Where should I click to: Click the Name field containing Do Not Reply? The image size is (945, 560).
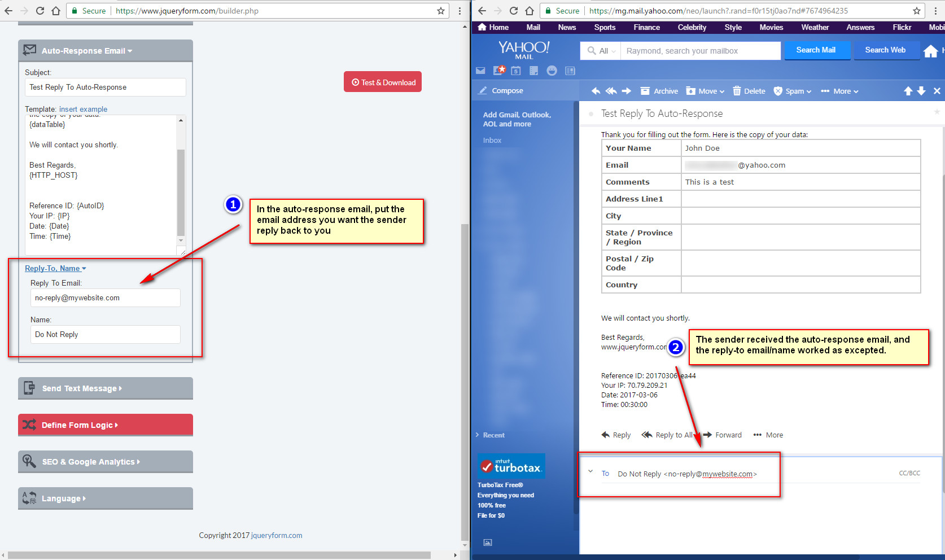point(105,334)
